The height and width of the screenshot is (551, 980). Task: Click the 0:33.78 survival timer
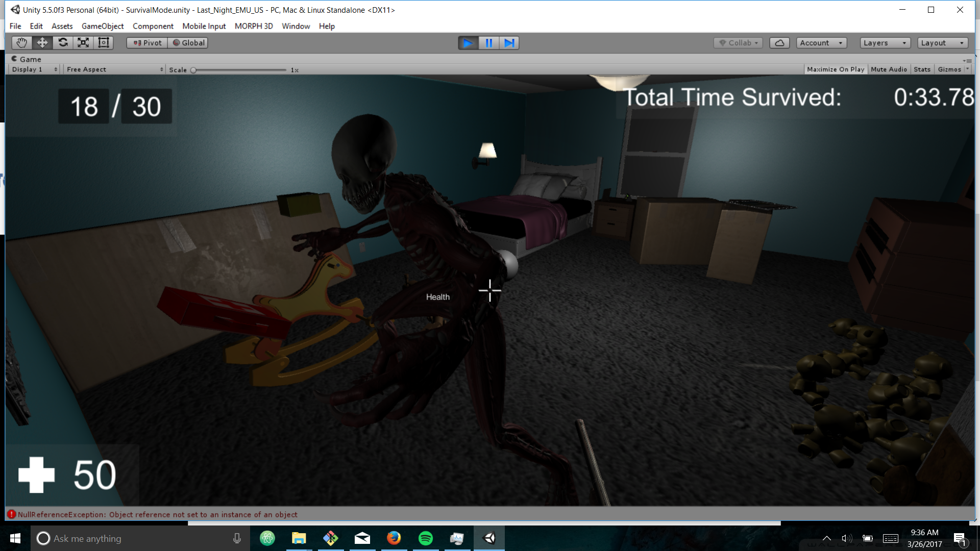coord(934,97)
